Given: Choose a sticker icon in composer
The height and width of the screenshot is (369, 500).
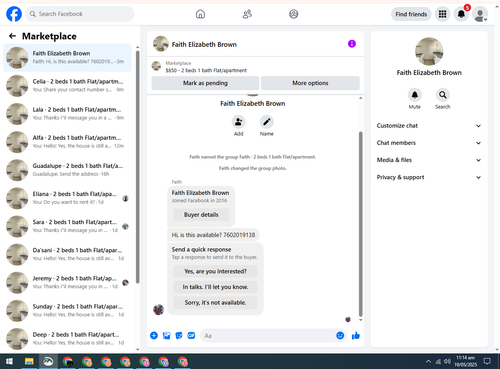Looking at the screenshot, I should point(179,335).
